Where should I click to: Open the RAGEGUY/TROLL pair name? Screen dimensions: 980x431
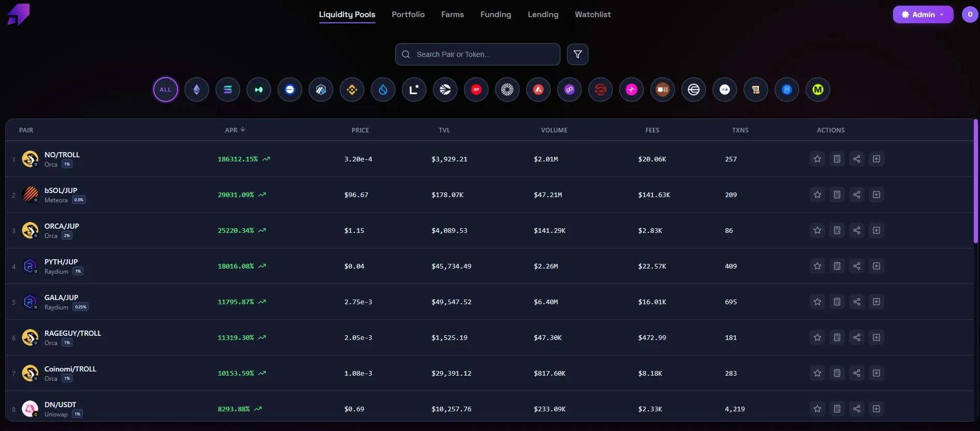tap(72, 333)
